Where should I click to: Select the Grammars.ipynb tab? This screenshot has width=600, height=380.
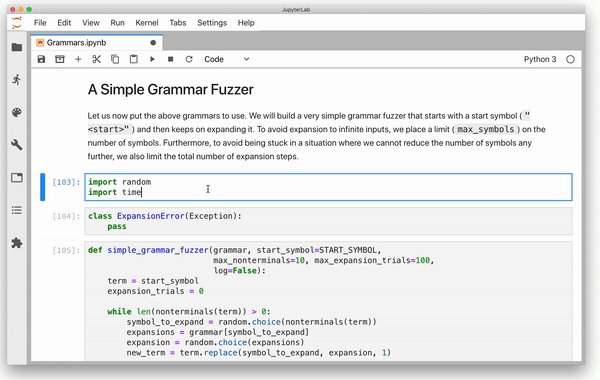click(96, 42)
